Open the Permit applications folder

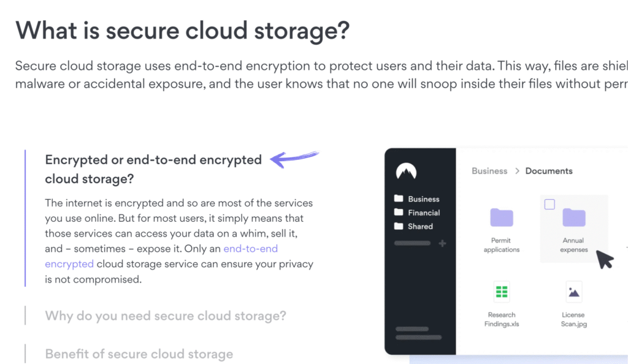(501, 218)
